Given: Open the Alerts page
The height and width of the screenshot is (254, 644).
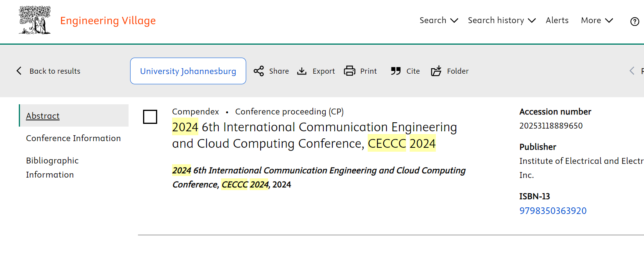Looking at the screenshot, I should [x=557, y=20].
